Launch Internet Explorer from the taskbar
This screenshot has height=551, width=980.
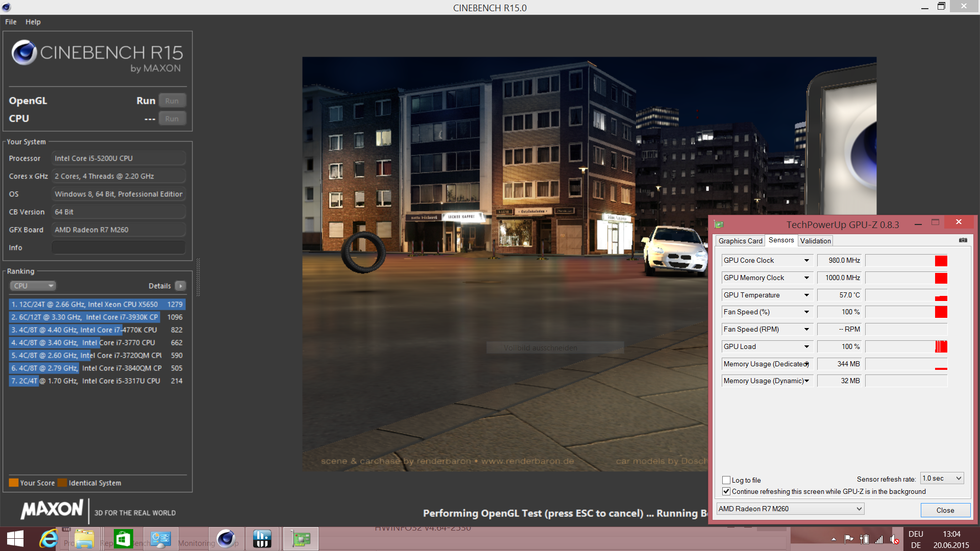[48, 539]
